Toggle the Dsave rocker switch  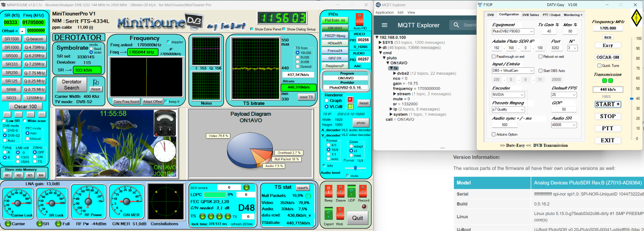(x=340, y=191)
